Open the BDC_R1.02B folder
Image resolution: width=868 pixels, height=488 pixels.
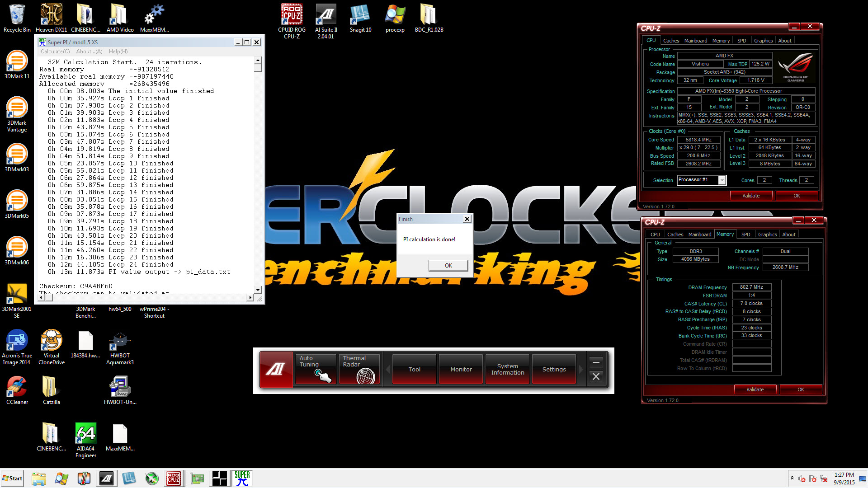pyautogui.click(x=429, y=18)
